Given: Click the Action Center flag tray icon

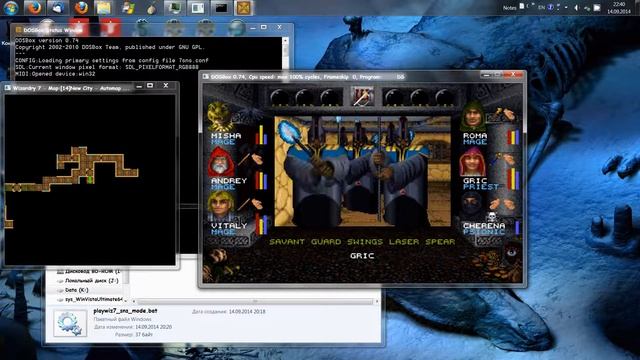Looking at the screenshot, I should tap(596, 8).
